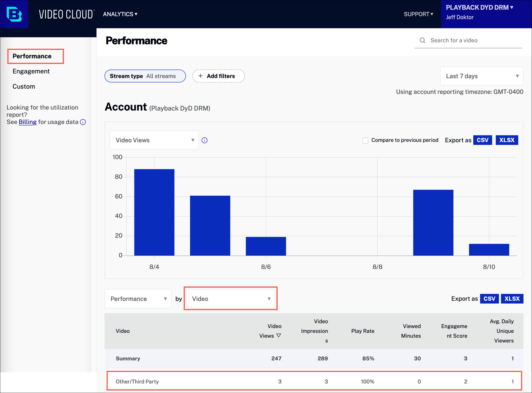Sort by Video Views column arrow

pyautogui.click(x=278, y=336)
